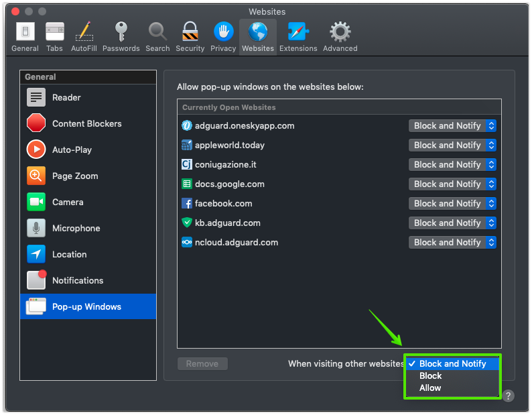The width and height of the screenshot is (532, 415).
Task: Choose Allow in the pop-up menu
Action: tap(430, 388)
